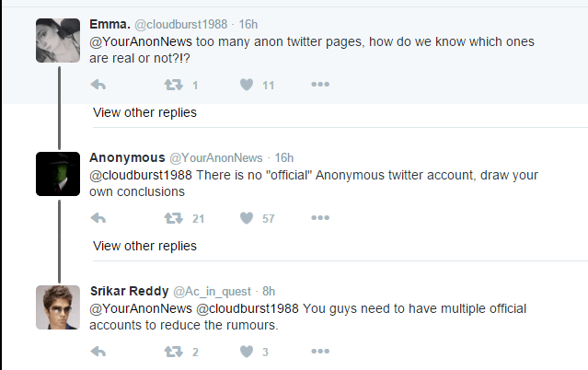This screenshot has height=370, width=588.
Task: Open the @cloudburst1988 handle beside Emma's name
Action: pyautogui.click(x=180, y=25)
